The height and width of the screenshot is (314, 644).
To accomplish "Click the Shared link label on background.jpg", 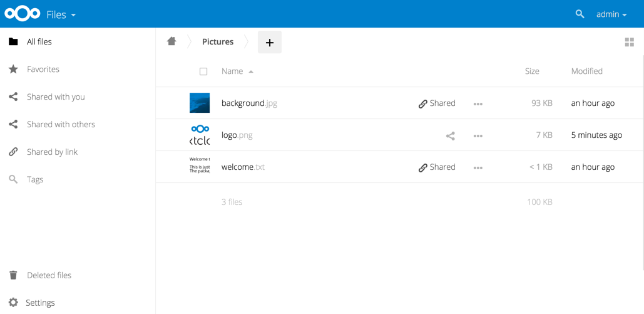I will (437, 103).
